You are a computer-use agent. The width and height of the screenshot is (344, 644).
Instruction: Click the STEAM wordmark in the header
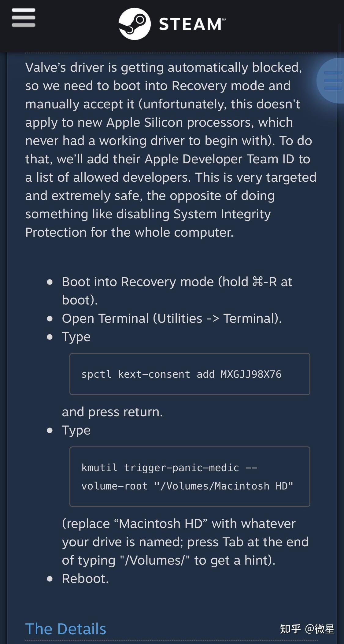pos(190,24)
